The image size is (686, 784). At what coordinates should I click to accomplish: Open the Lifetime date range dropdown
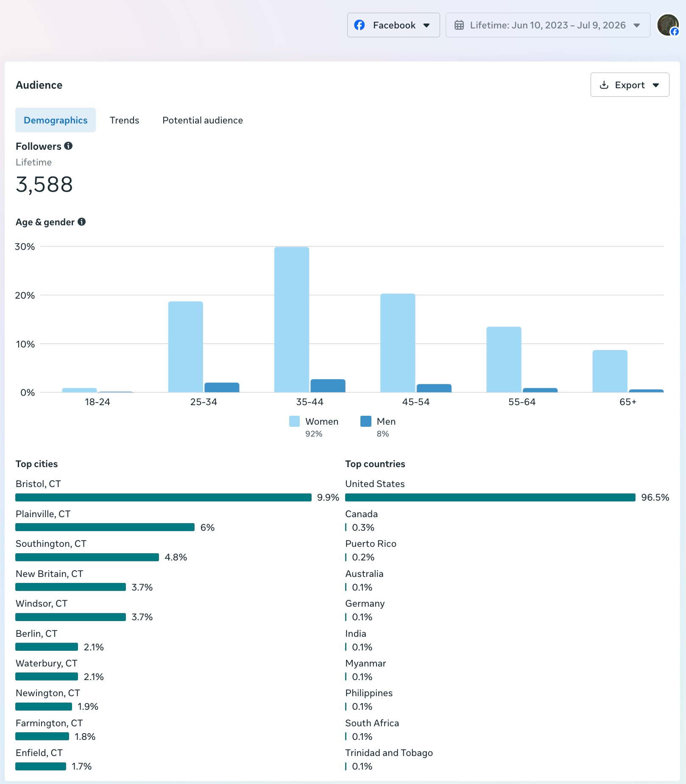(x=548, y=25)
